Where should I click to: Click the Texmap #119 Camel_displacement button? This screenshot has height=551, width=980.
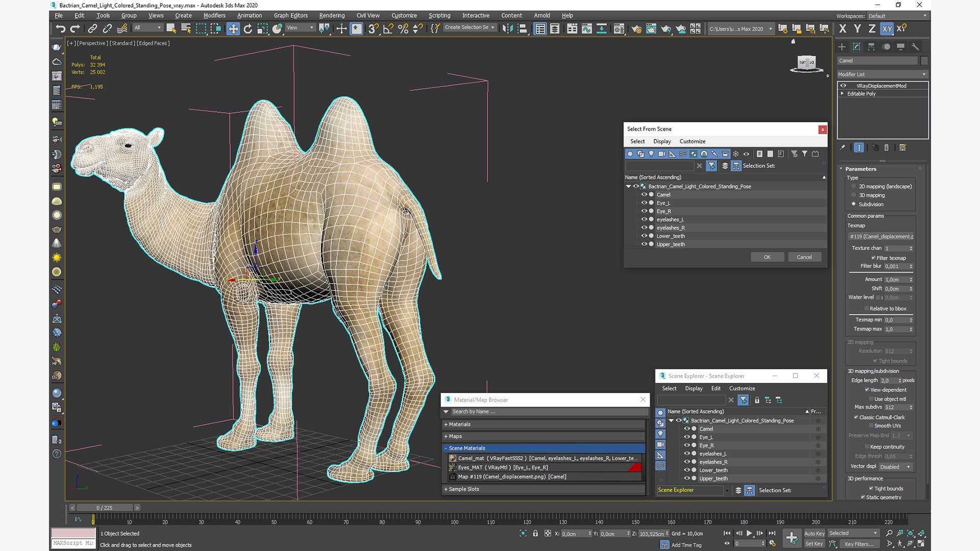(881, 236)
